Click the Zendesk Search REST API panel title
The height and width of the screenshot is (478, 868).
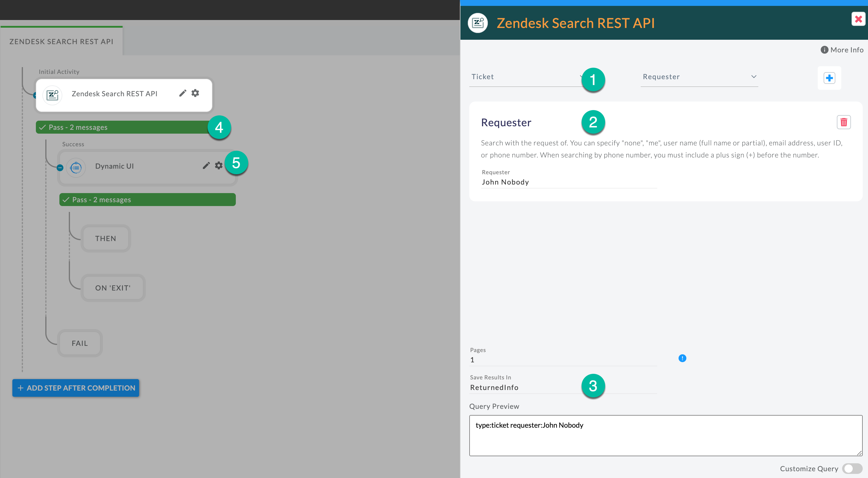coord(575,23)
